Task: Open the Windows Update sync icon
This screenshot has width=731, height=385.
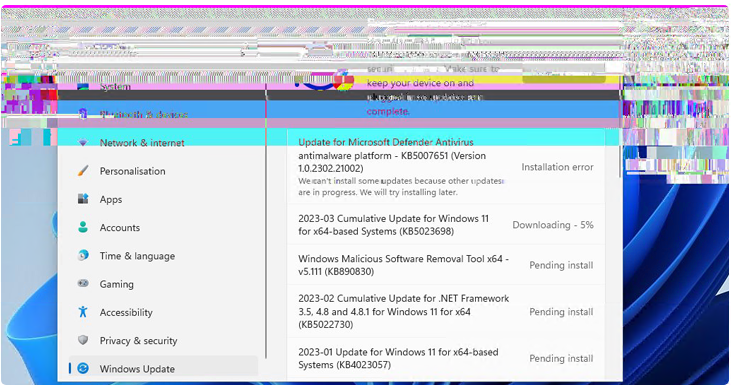Action: [83, 368]
